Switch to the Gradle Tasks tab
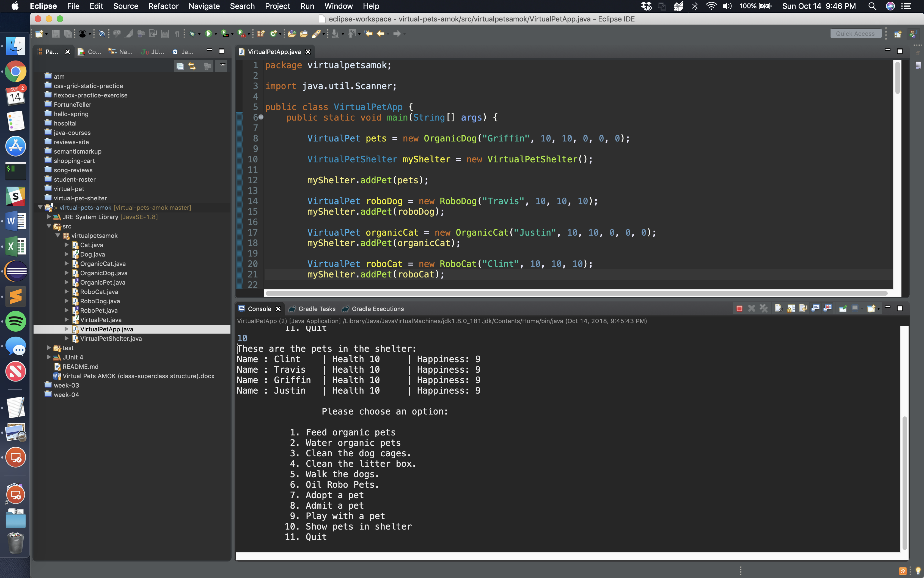 pyautogui.click(x=312, y=309)
